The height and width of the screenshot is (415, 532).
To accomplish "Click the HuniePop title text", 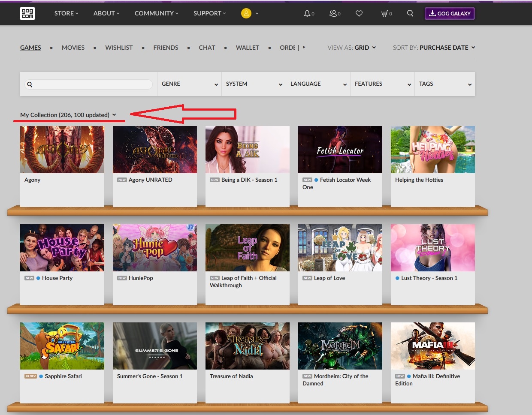I will pos(141,278).
